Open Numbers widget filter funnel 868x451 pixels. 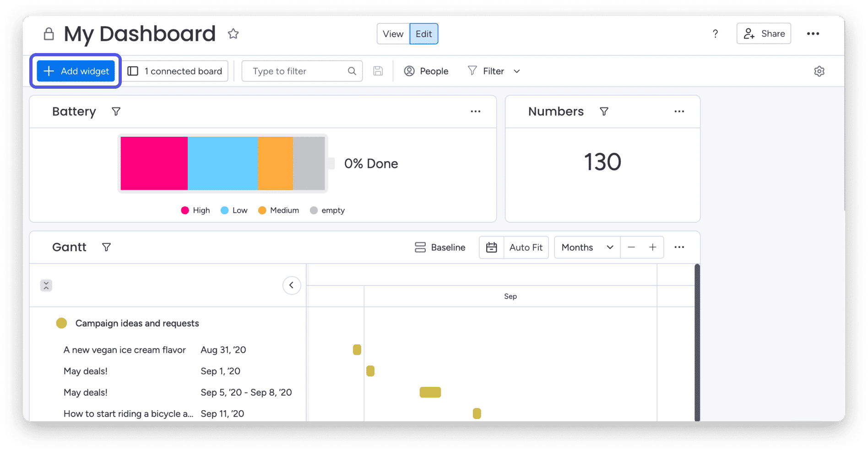(604, 112)
